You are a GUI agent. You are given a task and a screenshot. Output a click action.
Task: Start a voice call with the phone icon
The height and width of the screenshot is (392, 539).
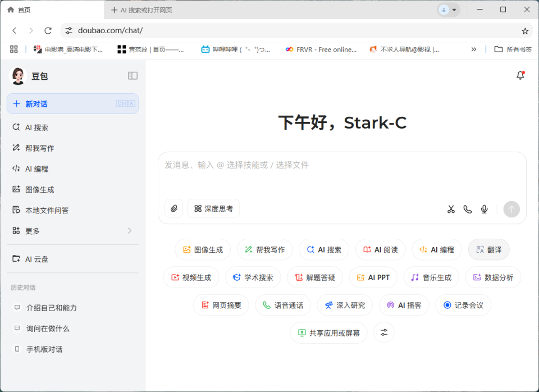click(468, 209)
